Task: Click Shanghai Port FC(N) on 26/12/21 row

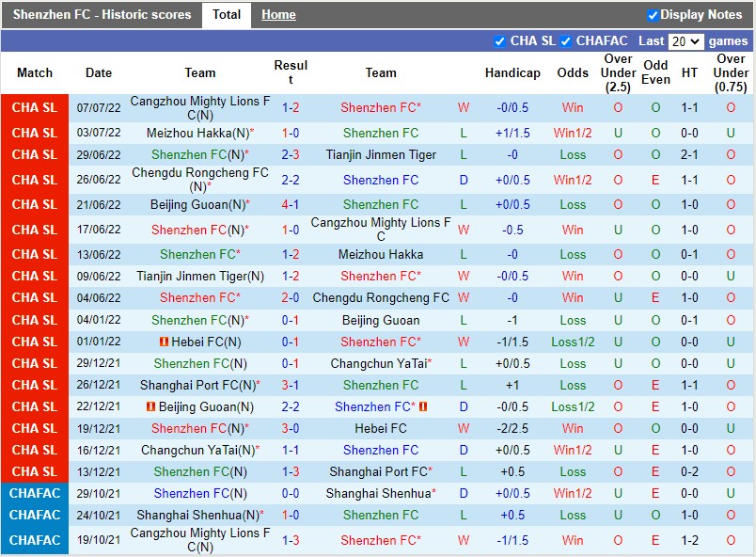Action: [199, 385]
